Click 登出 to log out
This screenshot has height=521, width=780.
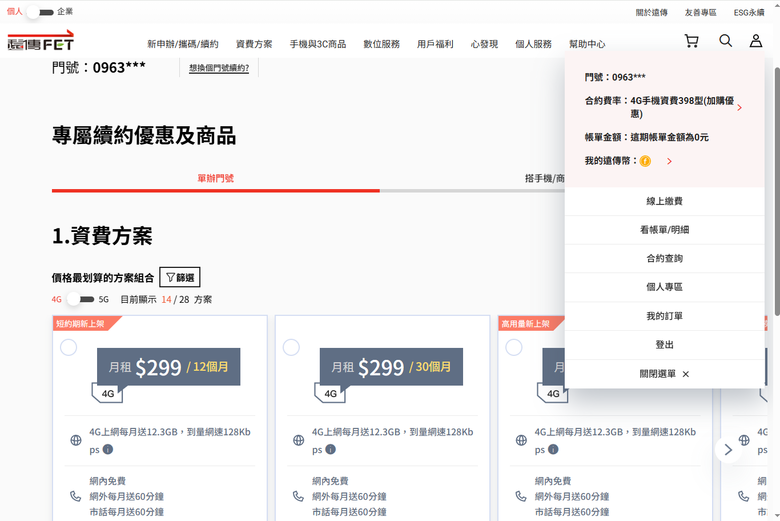(665, 345)
